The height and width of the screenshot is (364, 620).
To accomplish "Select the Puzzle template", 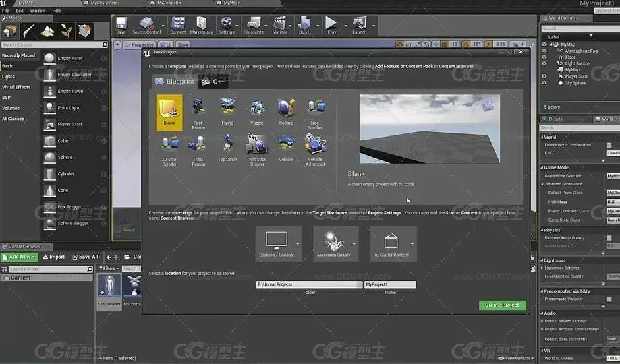I will 256,112.
